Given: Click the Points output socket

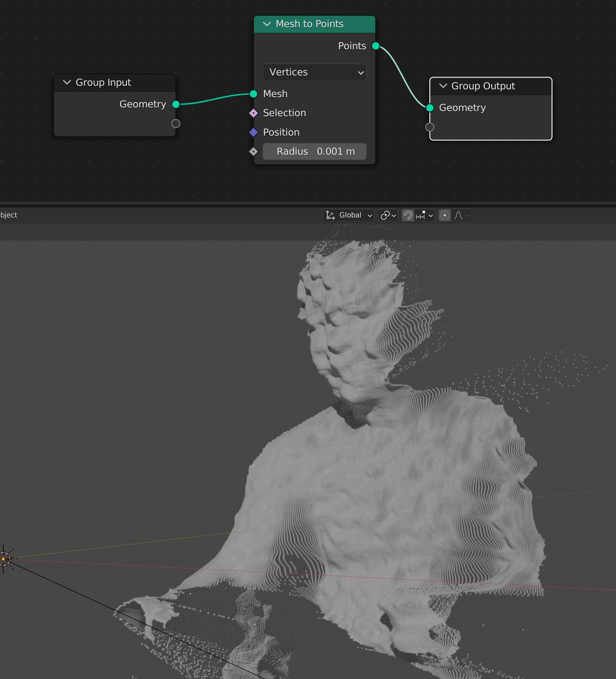Looking at the screenshot, I should pos(376,46).
